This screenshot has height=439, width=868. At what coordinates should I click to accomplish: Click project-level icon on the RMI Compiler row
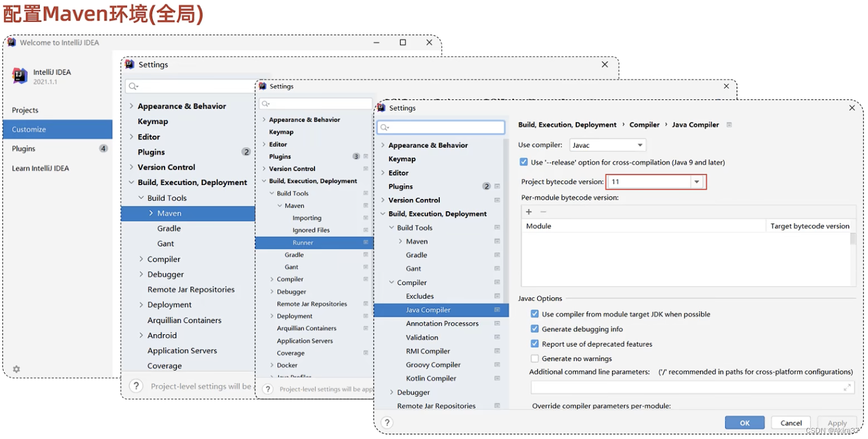tap(497, 351)
